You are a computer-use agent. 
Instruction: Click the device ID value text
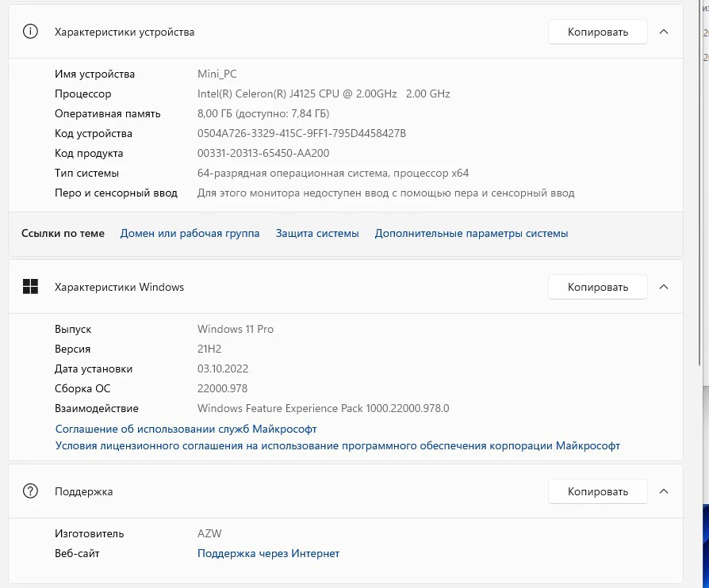pyautogui.click(x=301, y=133)
